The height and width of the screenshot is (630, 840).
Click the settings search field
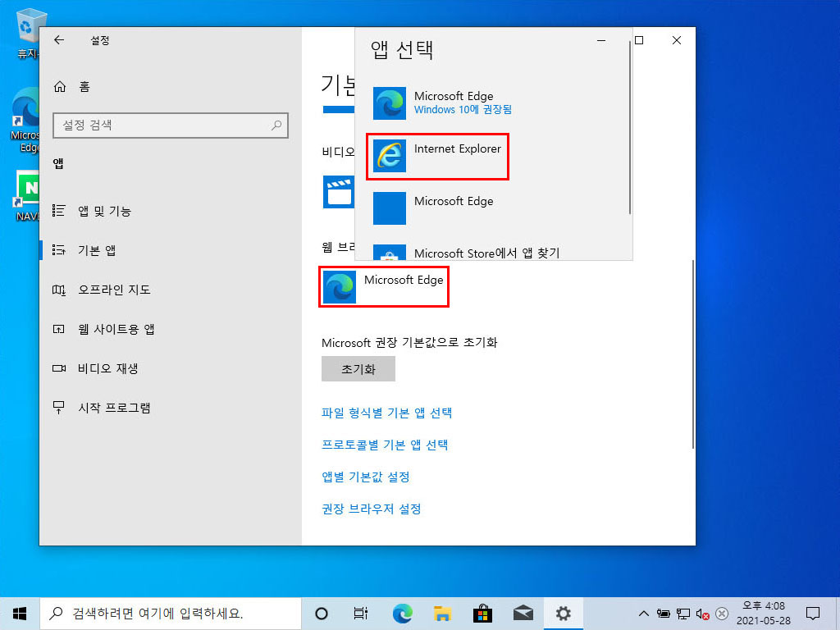(x=171, y=126)
